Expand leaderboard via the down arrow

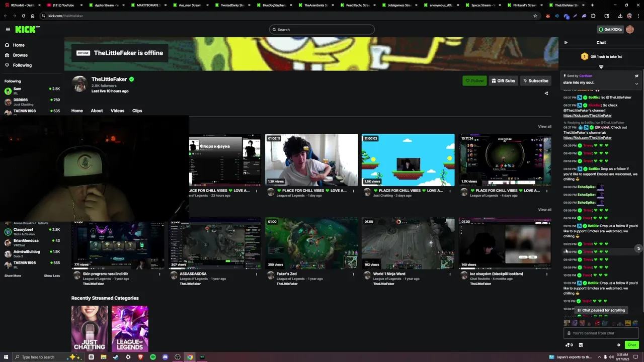tap(601, 66)
